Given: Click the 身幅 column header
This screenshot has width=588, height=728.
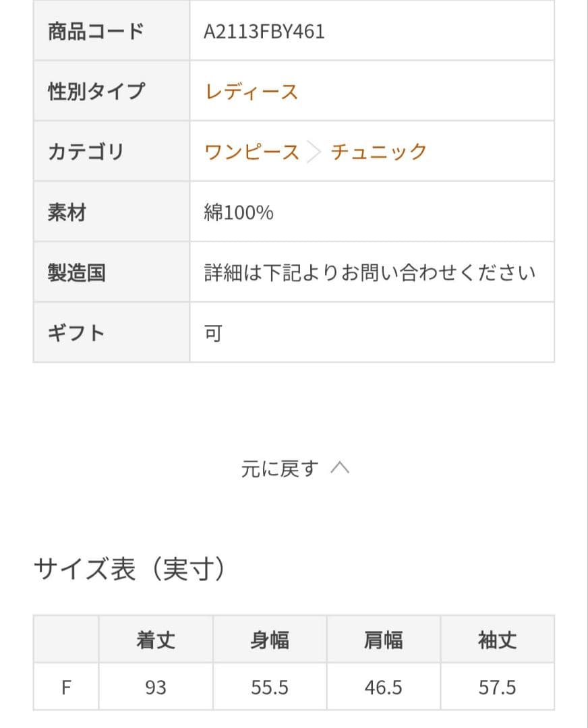Looking at the screenshot, I should pyautogui.click(x=270, y=640).
